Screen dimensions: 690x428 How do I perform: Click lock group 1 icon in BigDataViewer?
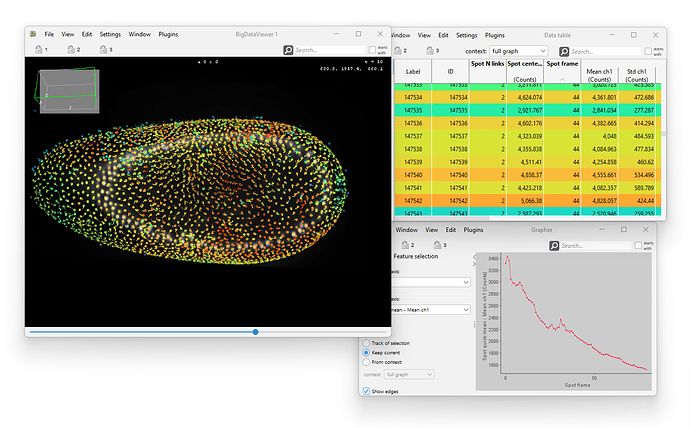pyautogui.click(x=39, y=49)
